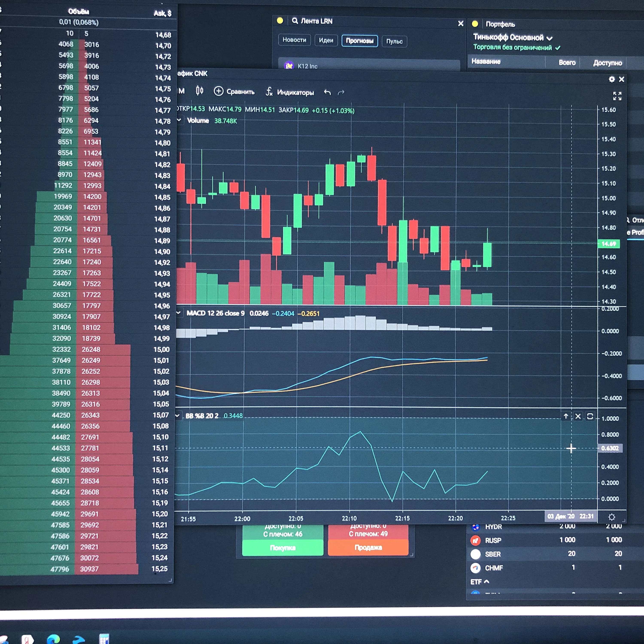Click Ask, $ column header in order book
The height and width of the screenshot is (644, 644).
click(162, 13)
